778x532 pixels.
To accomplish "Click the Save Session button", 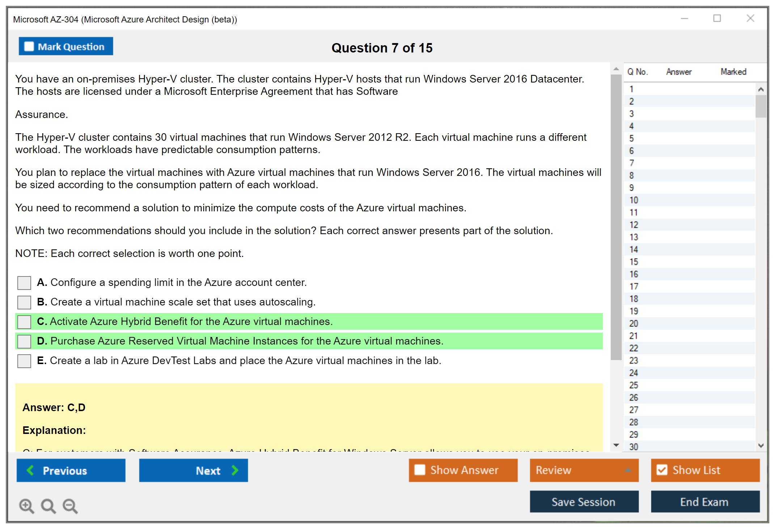I will pyautogui.click(x=584, y=502).
